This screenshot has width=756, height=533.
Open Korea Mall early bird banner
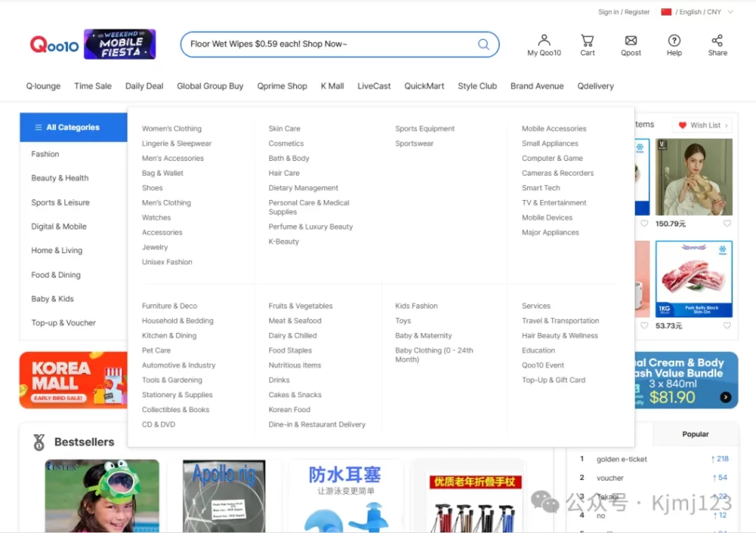(x=73, y=380)
